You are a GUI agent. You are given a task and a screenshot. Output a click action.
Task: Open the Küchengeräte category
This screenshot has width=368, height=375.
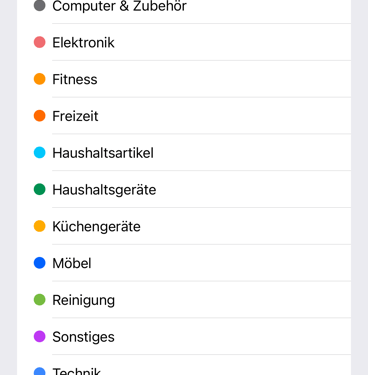184,226
